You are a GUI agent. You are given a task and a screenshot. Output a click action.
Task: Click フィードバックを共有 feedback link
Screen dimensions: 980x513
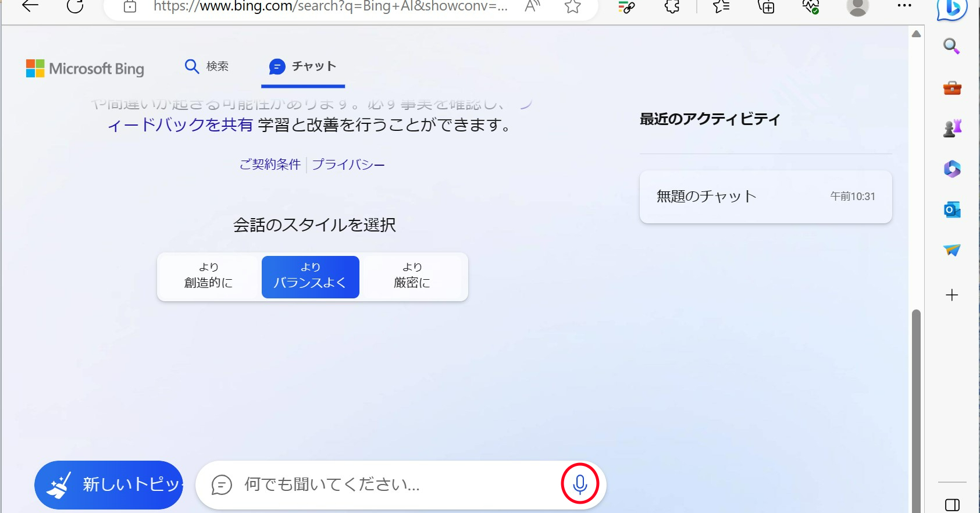point(180,124)
